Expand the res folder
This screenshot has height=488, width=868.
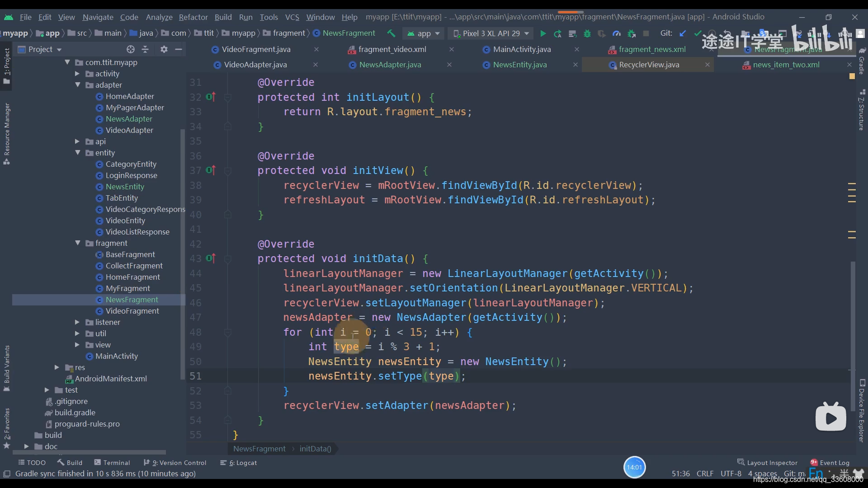(x=57, y=367)
